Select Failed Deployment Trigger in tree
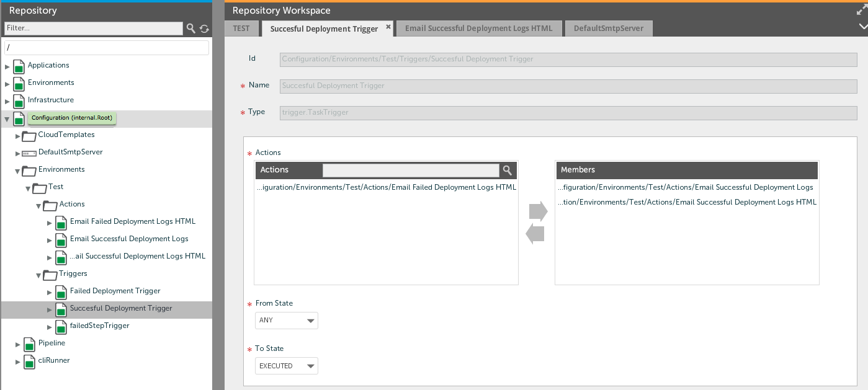This screenshot has width=868, height=390. 115,291
